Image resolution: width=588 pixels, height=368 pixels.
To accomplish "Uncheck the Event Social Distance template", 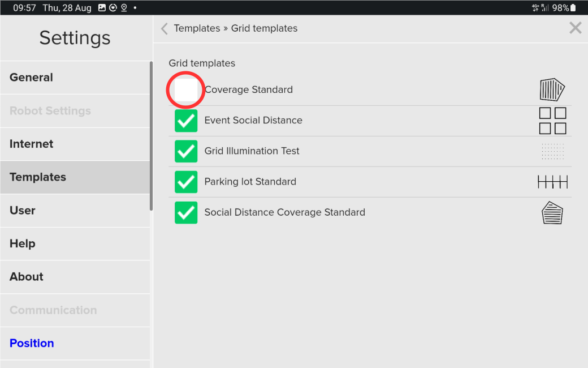I will pos(186,121).
